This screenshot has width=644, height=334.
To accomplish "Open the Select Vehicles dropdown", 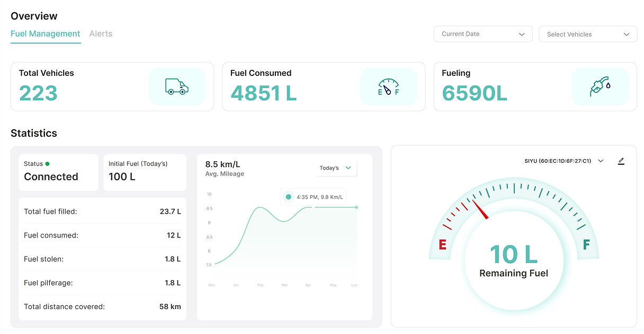I will (588, 33).
